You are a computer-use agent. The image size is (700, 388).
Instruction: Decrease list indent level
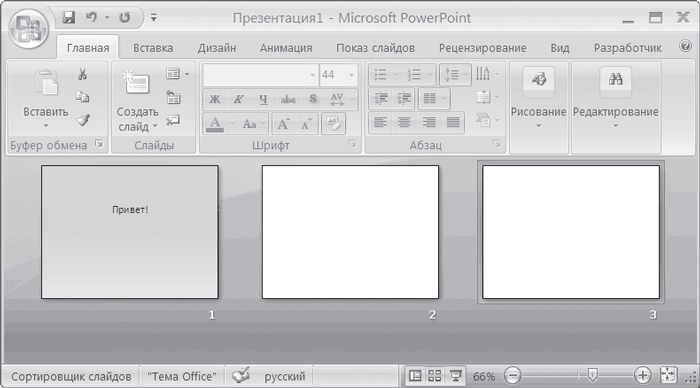pyautogui.click(x=380, y=99)
